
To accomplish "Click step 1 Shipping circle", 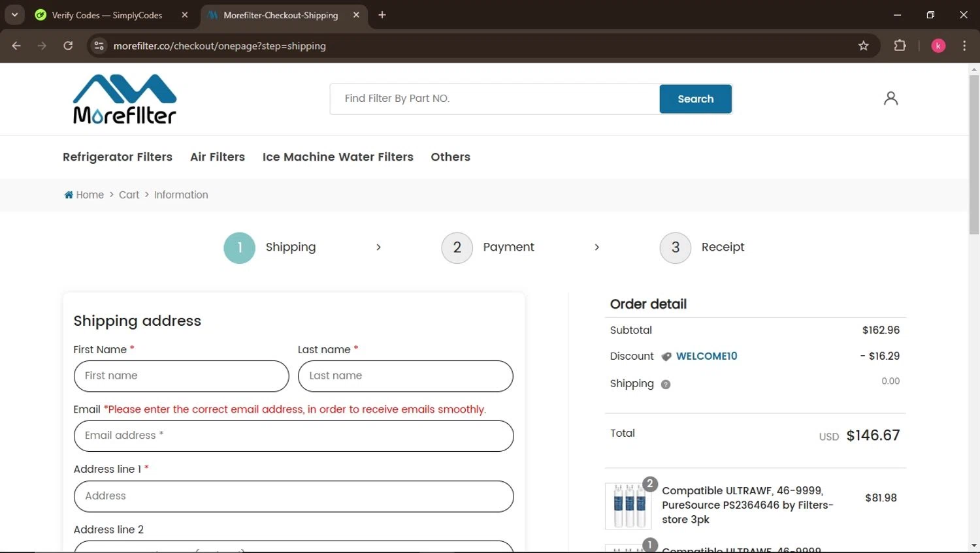I will tap(240, 248).
